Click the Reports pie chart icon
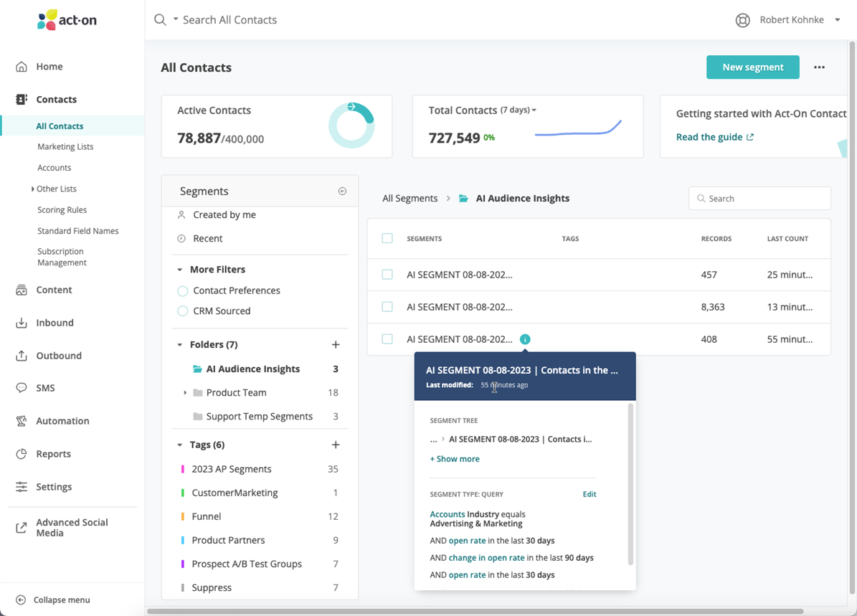Screen dimensions: 857x616 pyautogui.click(x=22, y=454)
